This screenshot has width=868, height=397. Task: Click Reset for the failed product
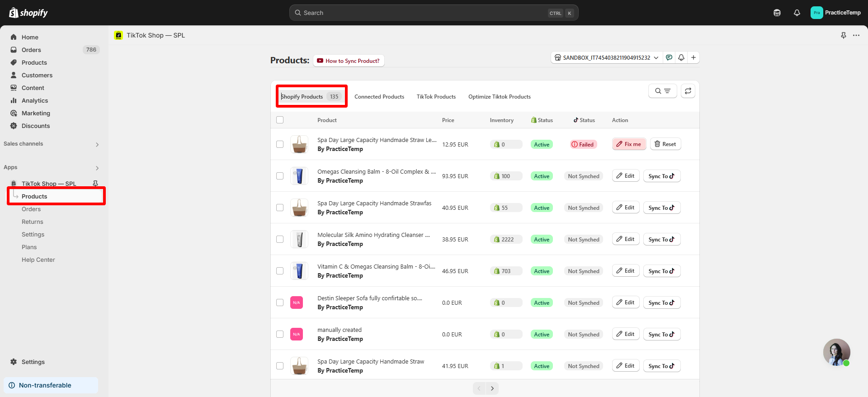pyautogui.click(x=665, y=144)
